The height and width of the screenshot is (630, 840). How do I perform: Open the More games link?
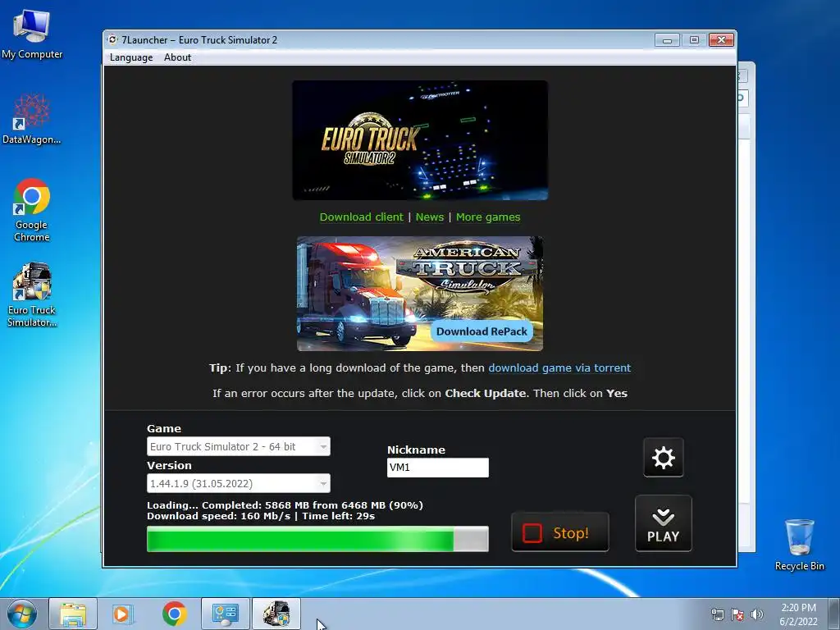pyautogui.click(x=488, y=217)
